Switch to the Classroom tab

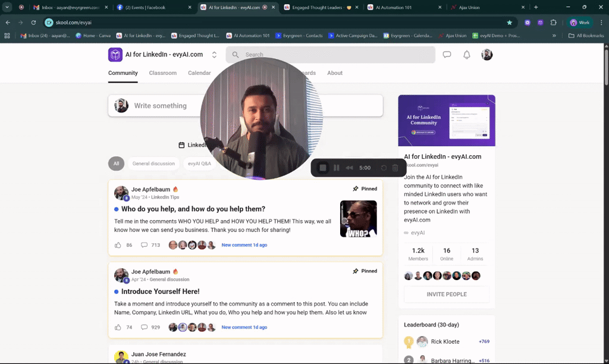click(x=163, y=73)
